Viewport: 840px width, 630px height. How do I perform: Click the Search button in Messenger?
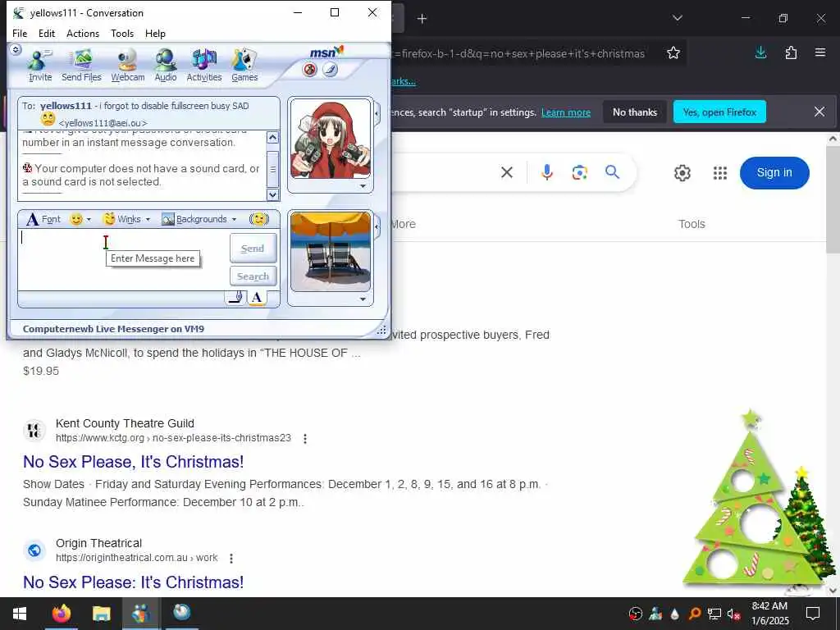click(253, 276)
